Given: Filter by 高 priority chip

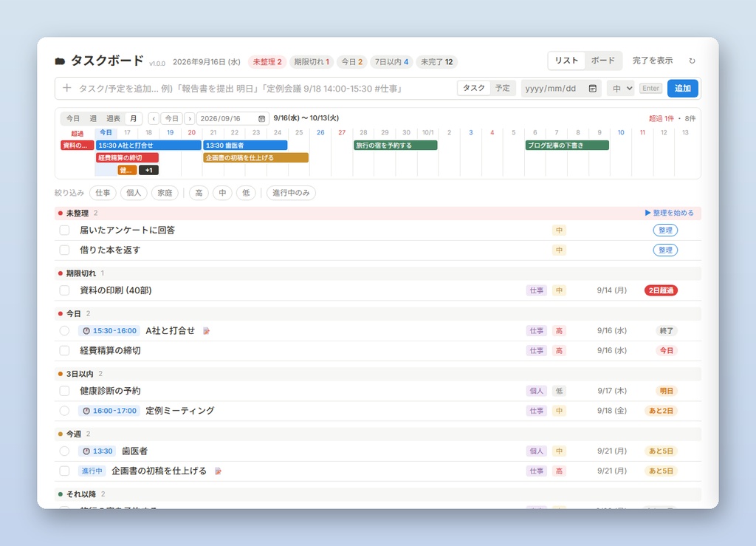Looking at the screenshot, I should 199,193.
